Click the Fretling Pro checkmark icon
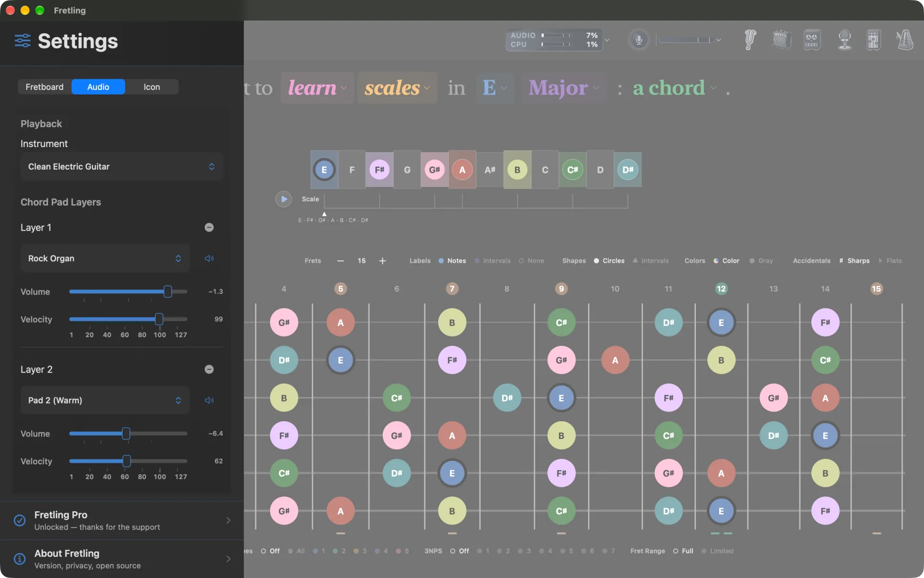 click(20, 520)
